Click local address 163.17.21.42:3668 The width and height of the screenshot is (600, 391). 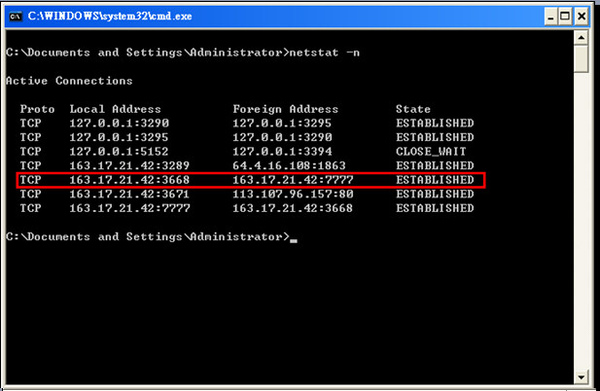coord(130,180)
